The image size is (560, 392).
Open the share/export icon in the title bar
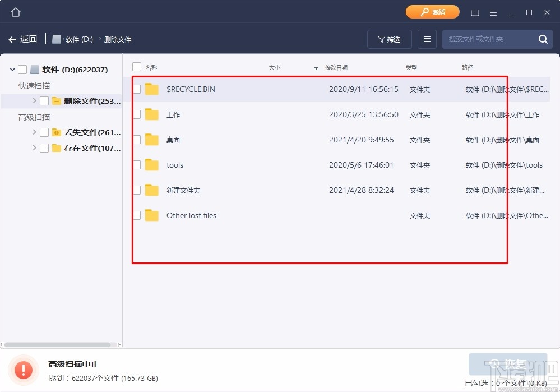point(475,12)
